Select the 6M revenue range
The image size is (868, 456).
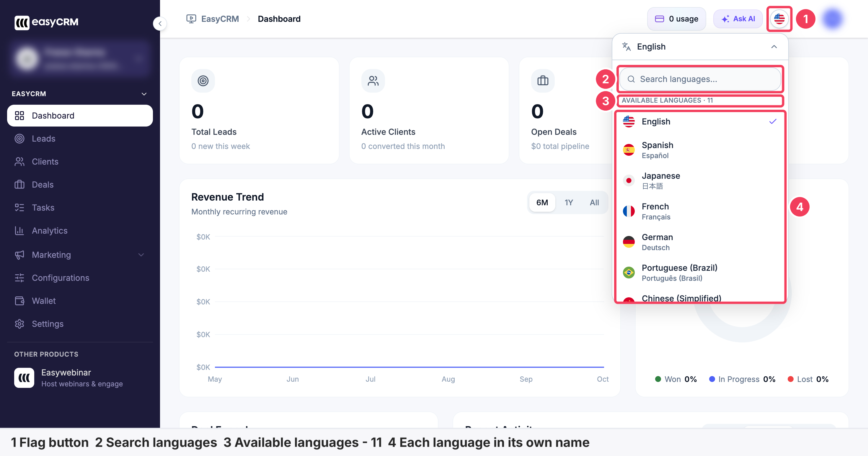(x=542, y=203)
